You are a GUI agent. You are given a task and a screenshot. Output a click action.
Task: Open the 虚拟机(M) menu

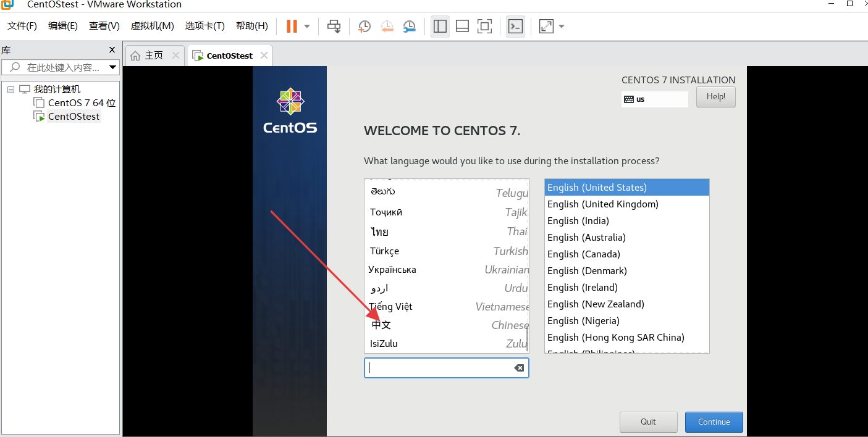click(152, 26)
